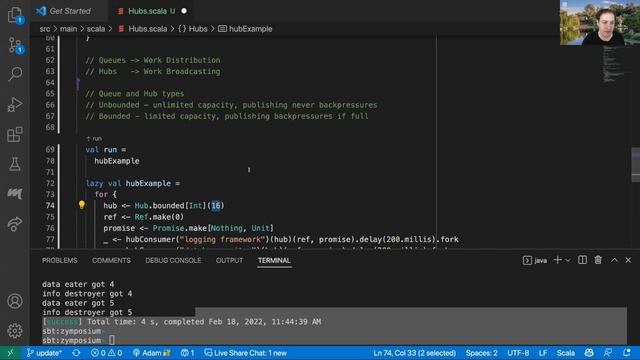Open the Testing flask view

pos(15,164)
